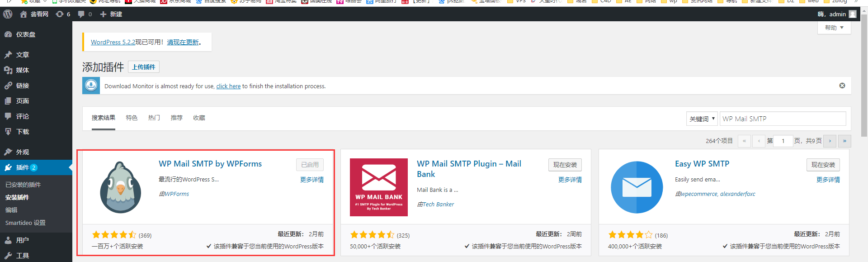Open the wpecommerce author link
The width and height of the screenshot is (868, 262).
coord(699,194)
